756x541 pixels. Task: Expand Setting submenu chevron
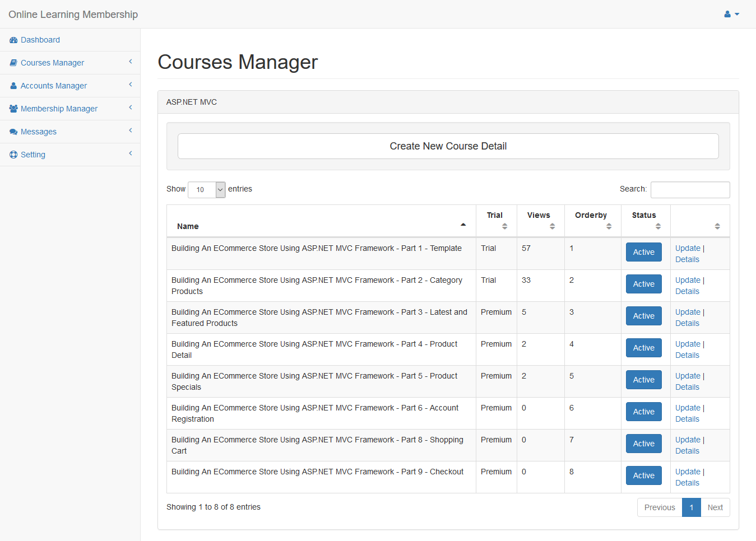[x=131, y=153]
